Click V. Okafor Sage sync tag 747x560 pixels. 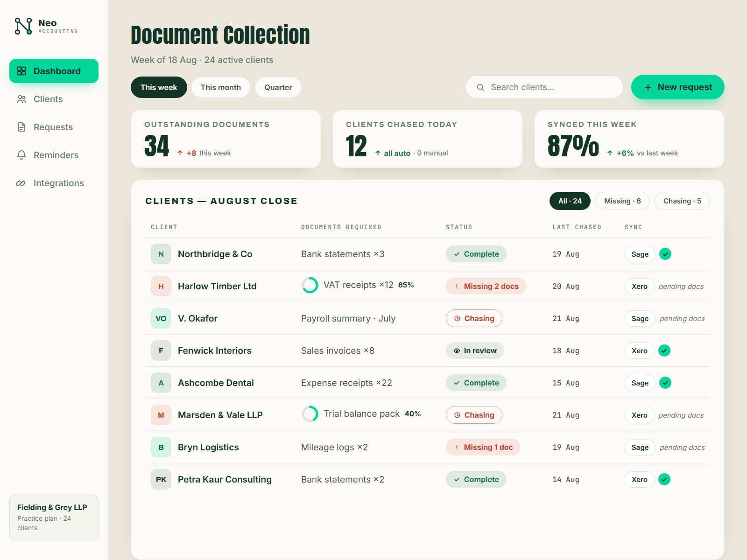click(x=640, y=318)
